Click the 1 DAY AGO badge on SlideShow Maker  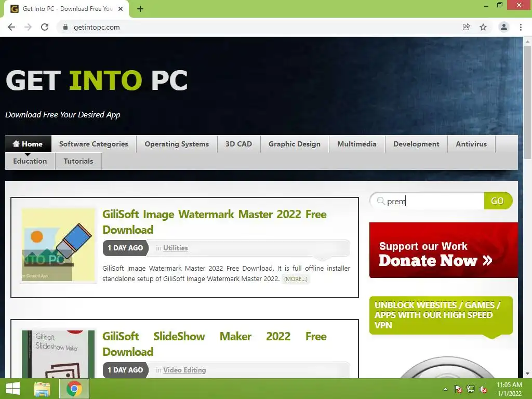pyautogui.click(x=126, y=370)
